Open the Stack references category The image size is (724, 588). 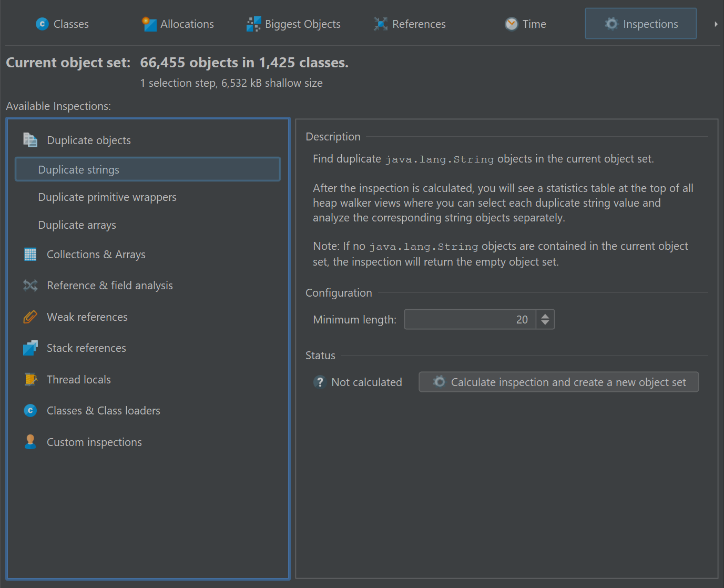click(x=148, y=348)
